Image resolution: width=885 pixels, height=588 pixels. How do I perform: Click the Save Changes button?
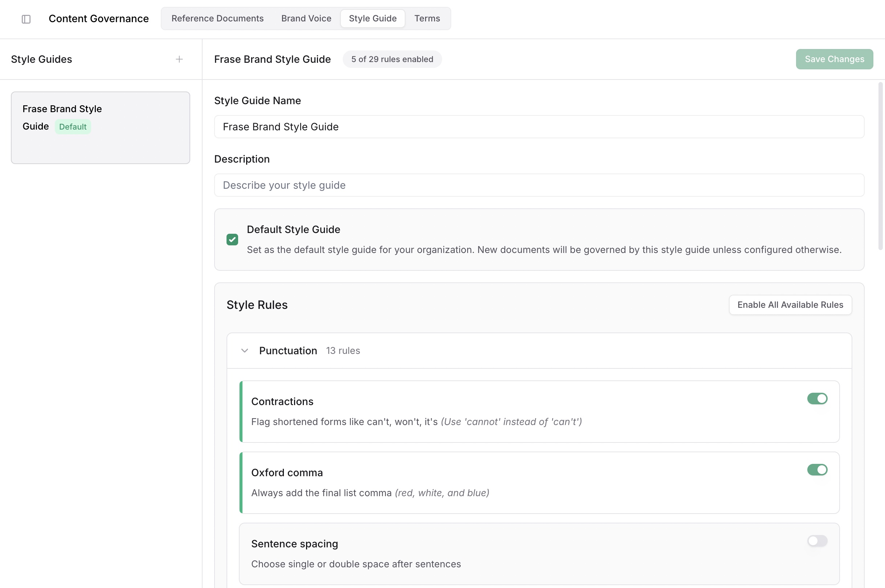(835, 59)
